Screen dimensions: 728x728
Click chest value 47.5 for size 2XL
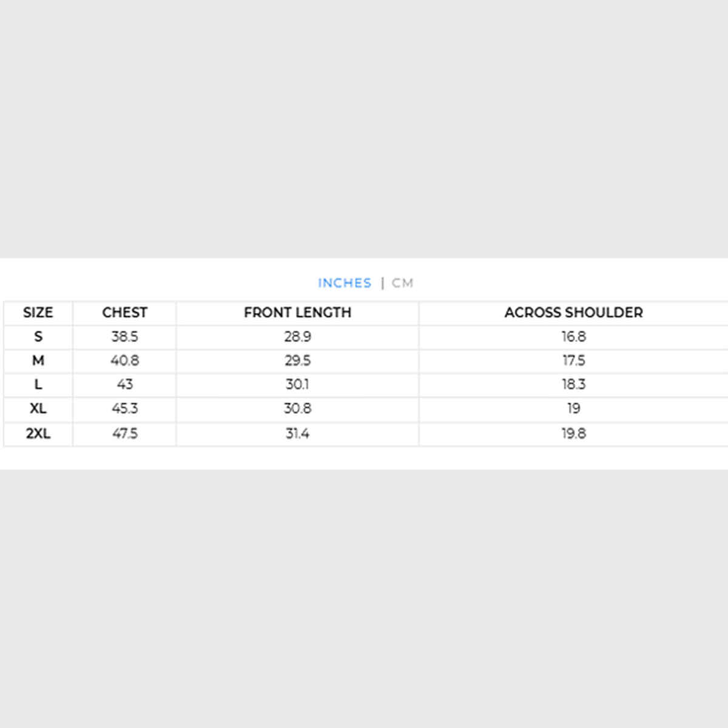pyautogui.click(x=124, y=433)
